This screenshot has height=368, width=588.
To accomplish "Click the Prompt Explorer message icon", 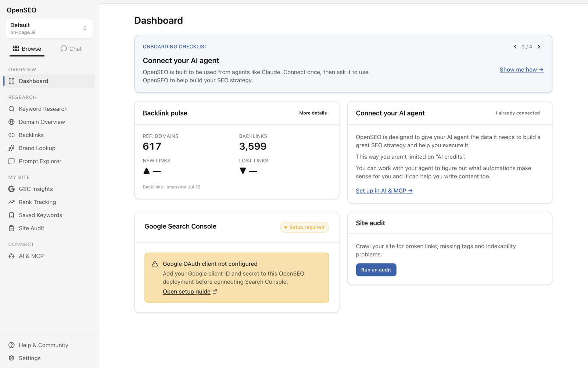I will click(11, 161).
